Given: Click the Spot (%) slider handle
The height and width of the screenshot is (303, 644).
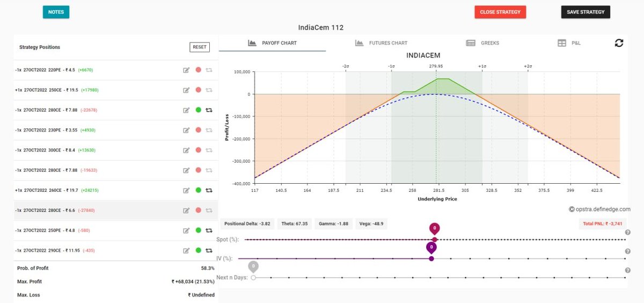Looking at the screenshot, I should click(x=435, y=239).
